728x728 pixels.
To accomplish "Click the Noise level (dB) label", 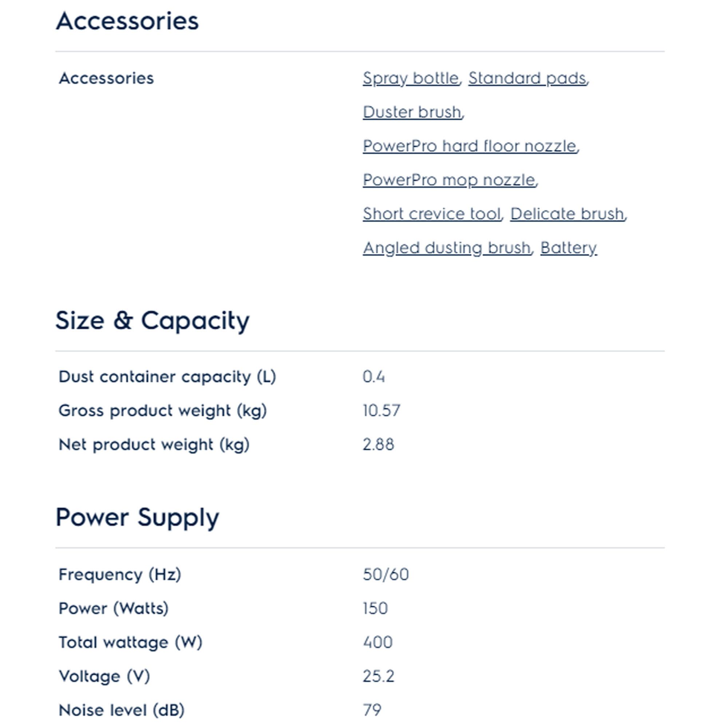I will tap(121, 710).
